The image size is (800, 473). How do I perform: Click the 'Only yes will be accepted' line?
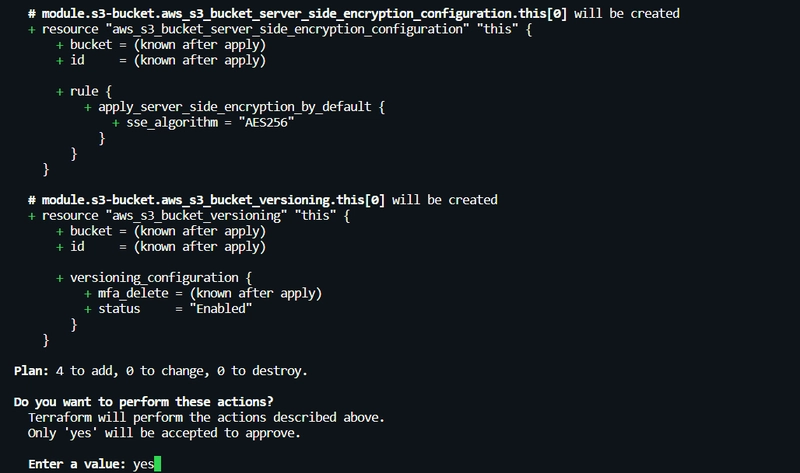[164, 433]
